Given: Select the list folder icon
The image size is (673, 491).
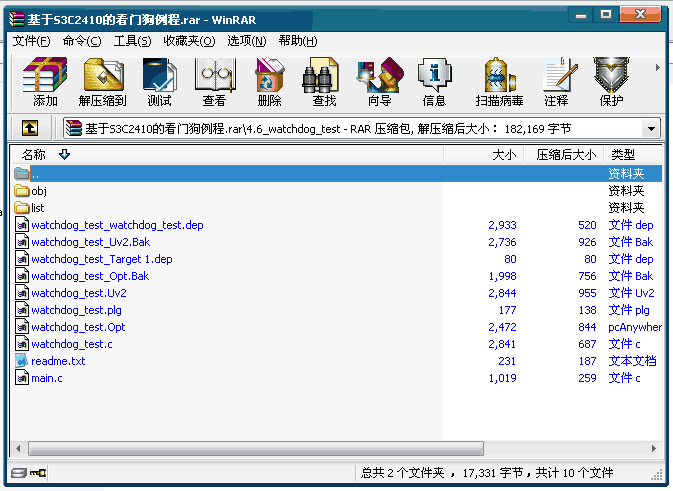Looking at the screenshot, I should click(21, 208).
